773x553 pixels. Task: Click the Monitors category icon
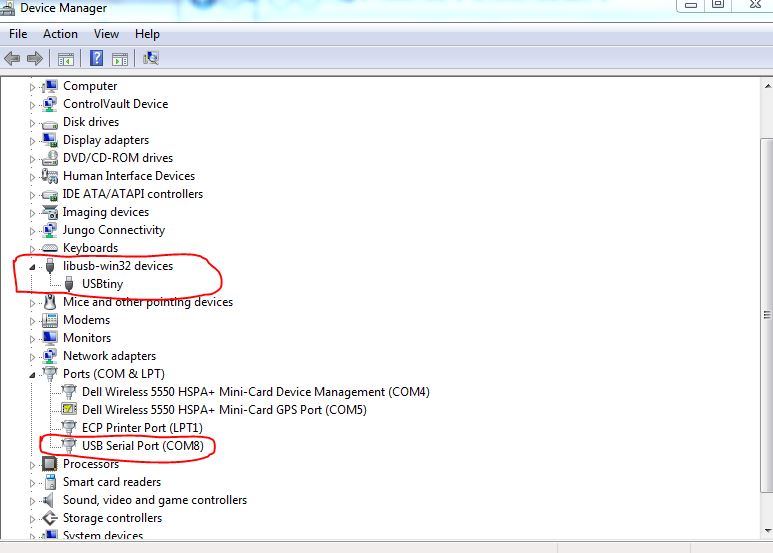pos(50,338)
